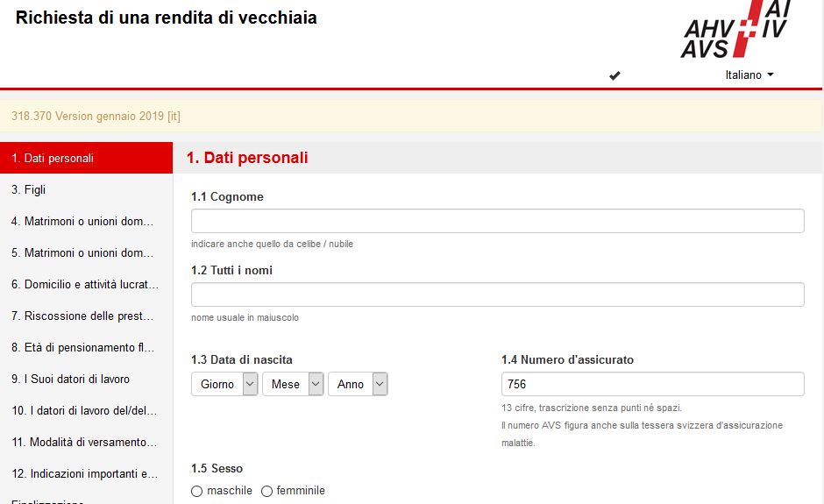Click the AHV AVS logo
Viewport: 824px width, 504px height.
point(735,30)
